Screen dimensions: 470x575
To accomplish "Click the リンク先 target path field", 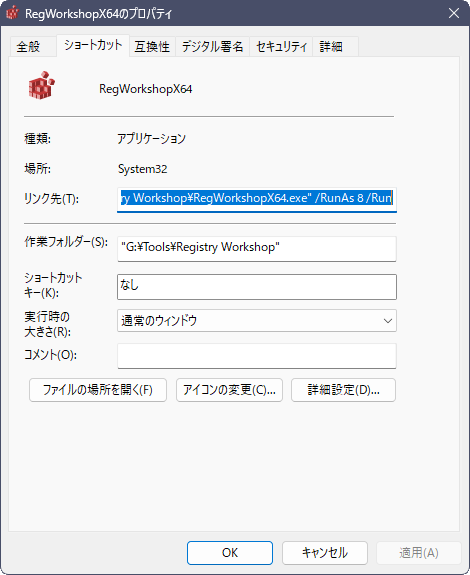I will pos(257,199).
